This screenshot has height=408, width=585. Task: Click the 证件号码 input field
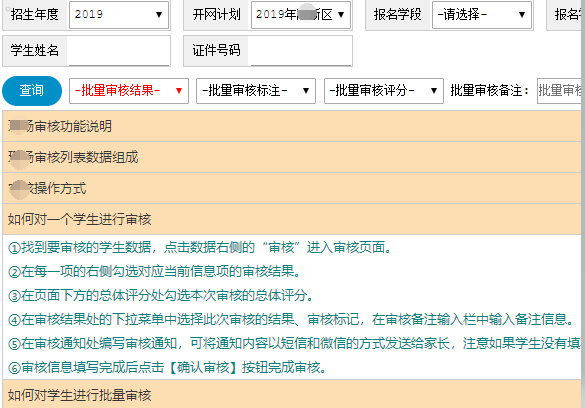(x=301, y=51)
